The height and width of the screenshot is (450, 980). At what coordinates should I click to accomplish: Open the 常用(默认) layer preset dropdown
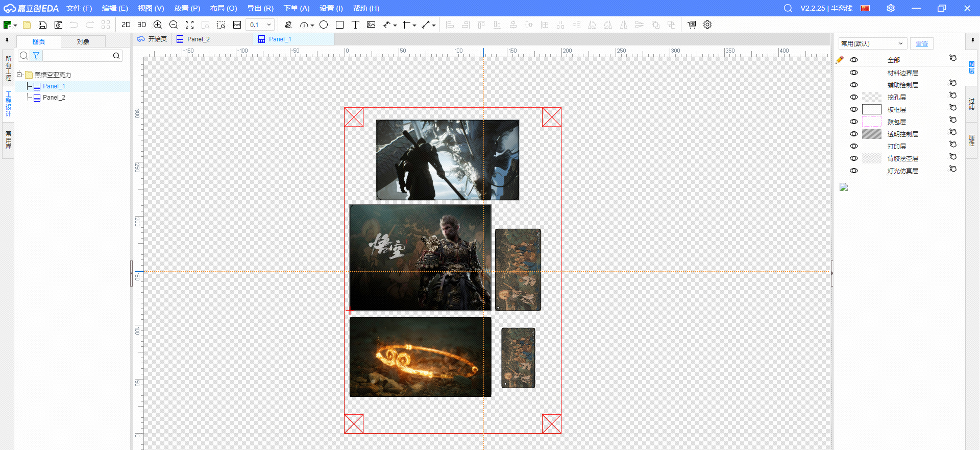coord(873,43)
